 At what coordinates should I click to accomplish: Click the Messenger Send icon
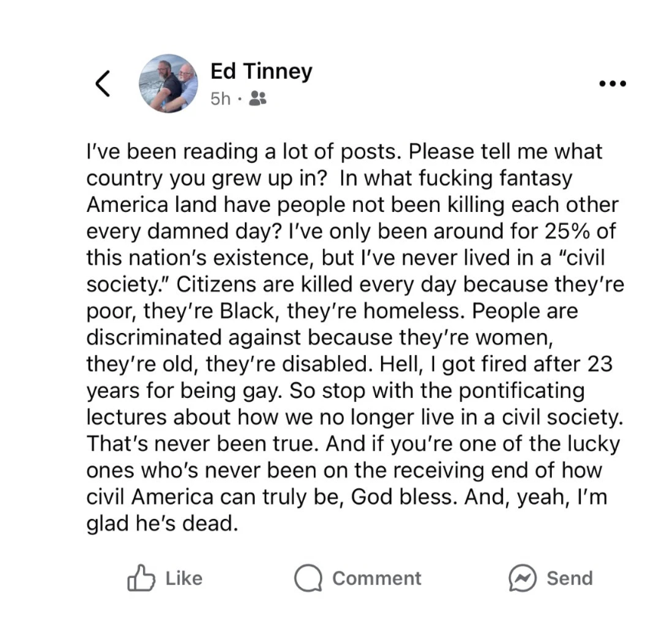click(521, 578)
